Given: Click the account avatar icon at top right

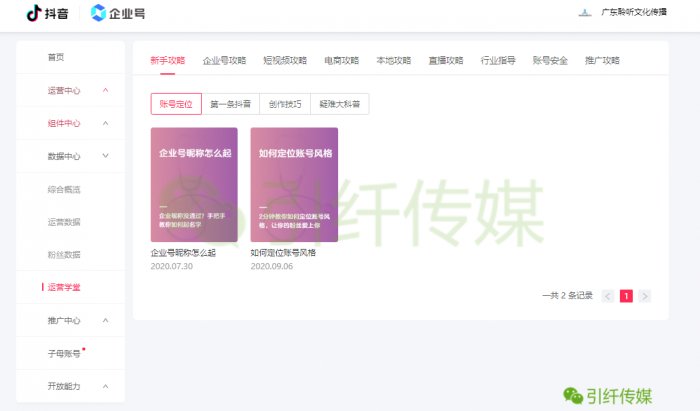Looking at the screenshot, I should point(585,13).
